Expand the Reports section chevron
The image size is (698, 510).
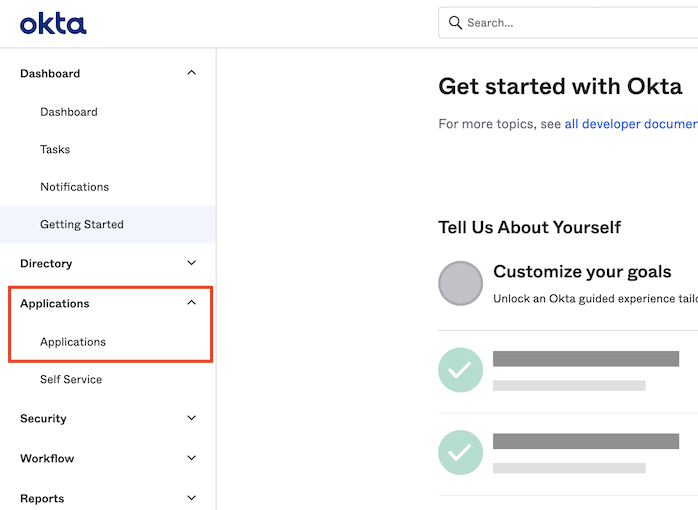192,497
